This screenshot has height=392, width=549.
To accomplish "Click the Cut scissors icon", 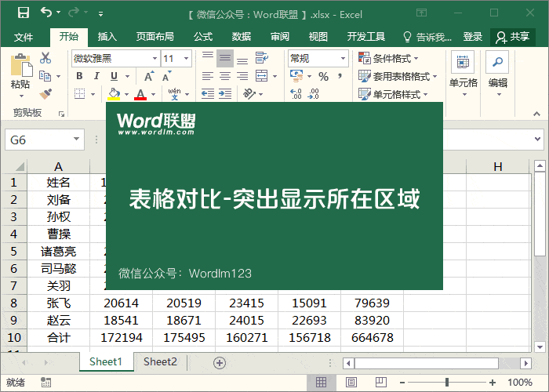I will pos(45,58).
